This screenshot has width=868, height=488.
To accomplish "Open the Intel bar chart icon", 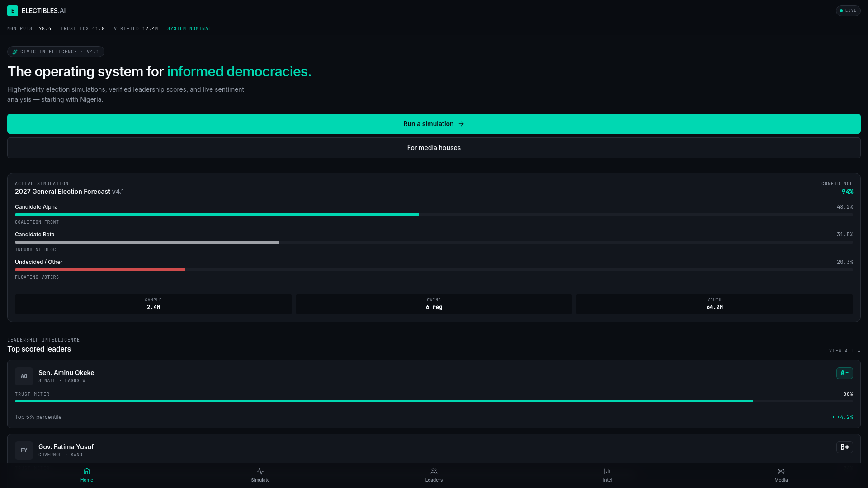I will point(608,471).
